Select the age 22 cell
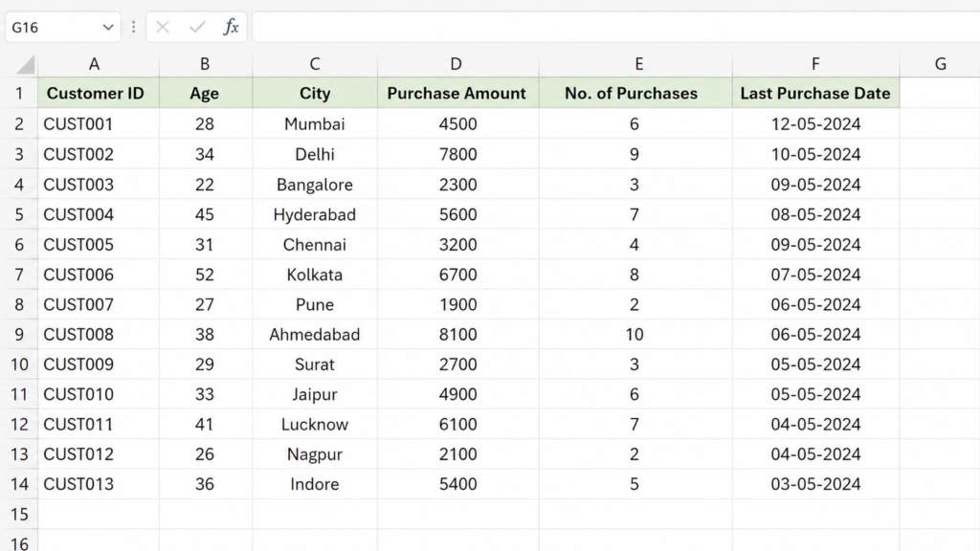Viewport: 980px width, 551px height. 206,185
